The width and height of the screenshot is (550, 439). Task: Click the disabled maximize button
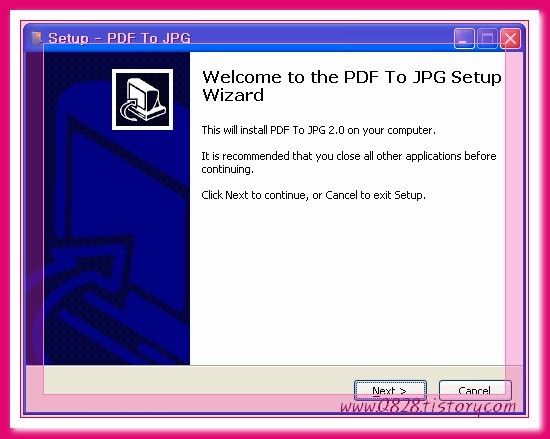coord(487,38)
